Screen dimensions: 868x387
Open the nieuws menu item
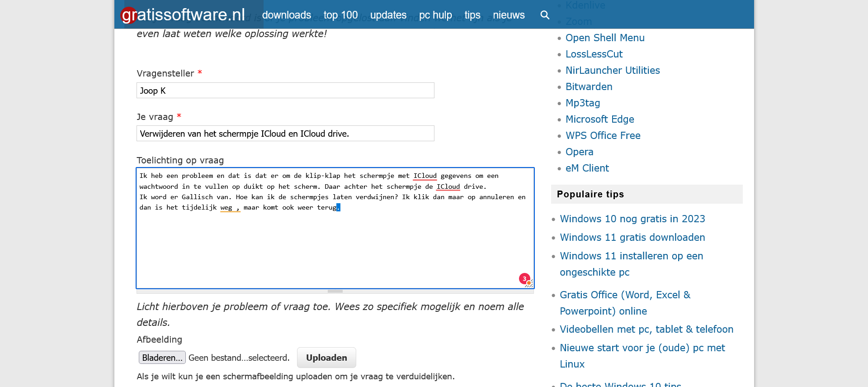coord(509,15)
